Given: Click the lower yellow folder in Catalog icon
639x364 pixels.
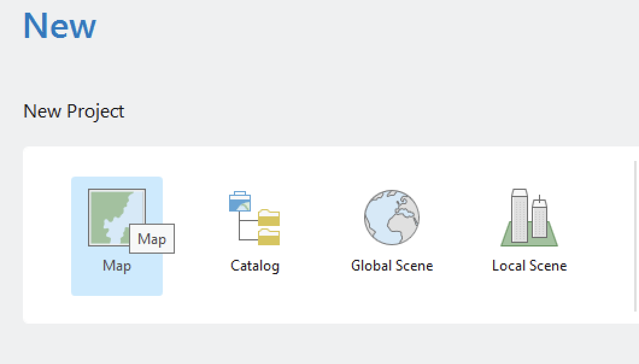Looking at the screenshot, I should [269, 237].
